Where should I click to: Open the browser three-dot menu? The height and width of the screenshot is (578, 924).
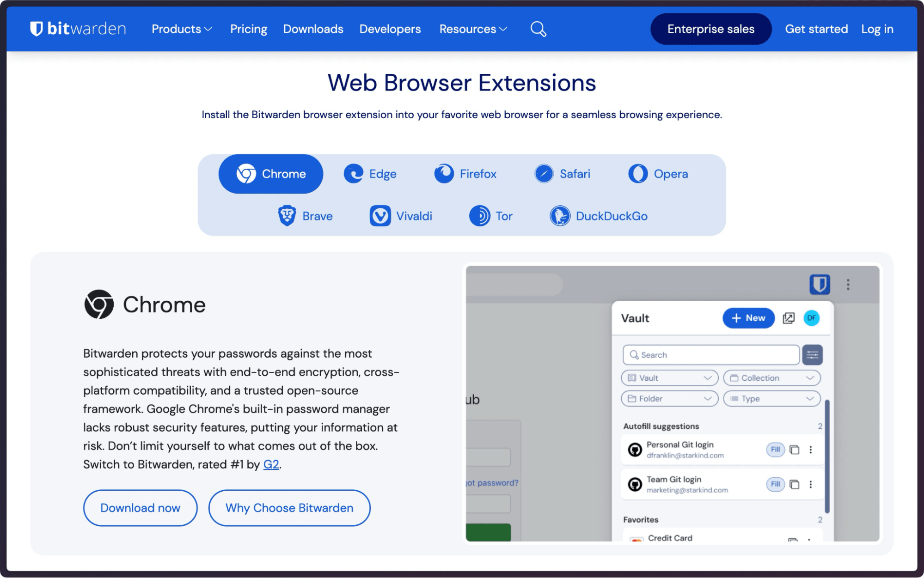coord(848,284)
